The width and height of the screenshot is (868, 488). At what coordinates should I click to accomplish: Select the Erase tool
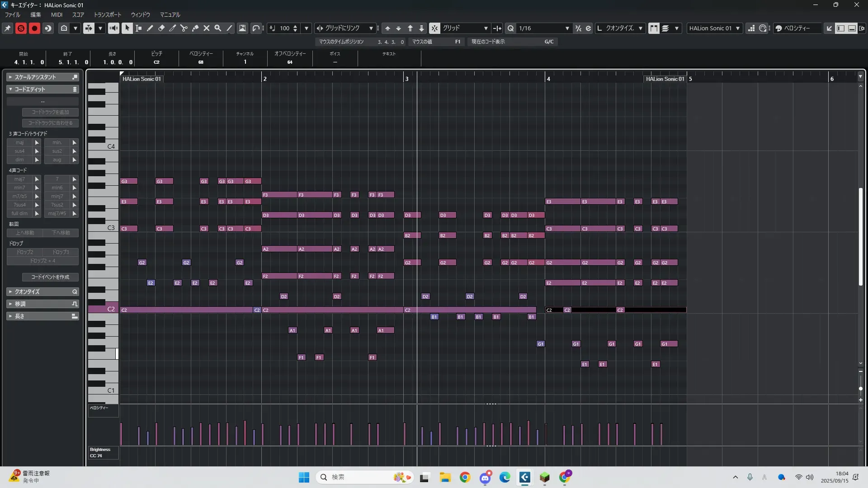(161, 28)
